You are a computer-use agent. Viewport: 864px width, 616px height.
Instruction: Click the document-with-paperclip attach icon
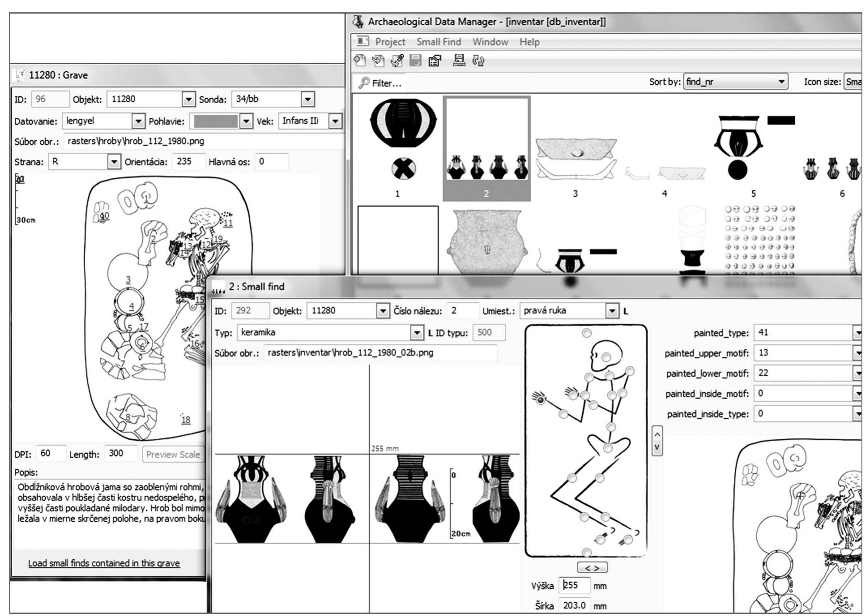[x=397, y=61]
